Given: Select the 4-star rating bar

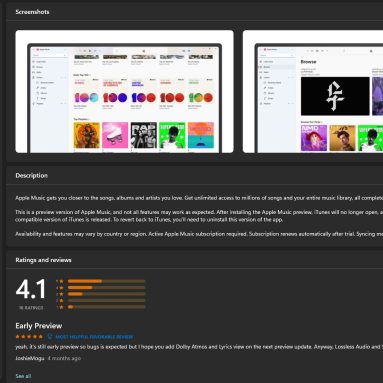Looking at the screenshot, I should point(106,287).
